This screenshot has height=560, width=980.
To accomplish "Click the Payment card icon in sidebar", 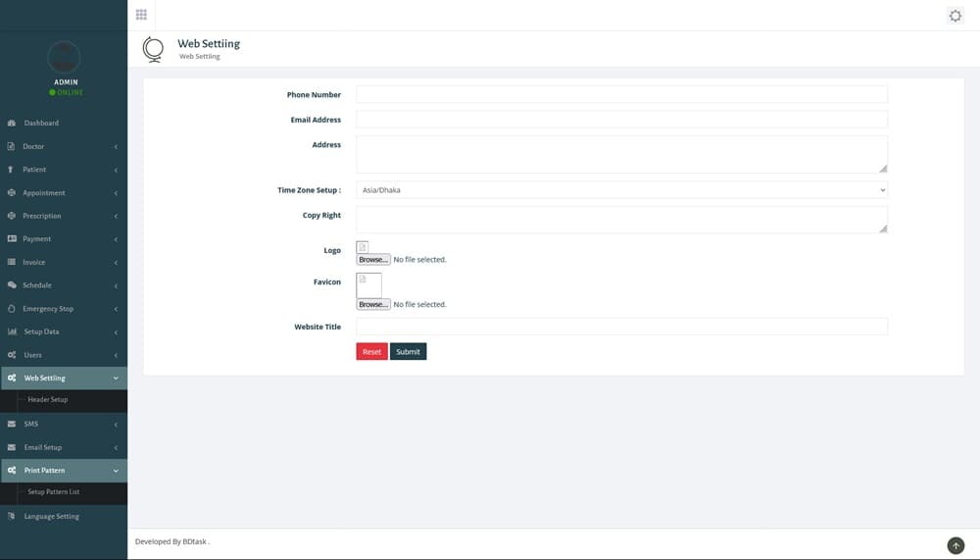I will 12,239.
